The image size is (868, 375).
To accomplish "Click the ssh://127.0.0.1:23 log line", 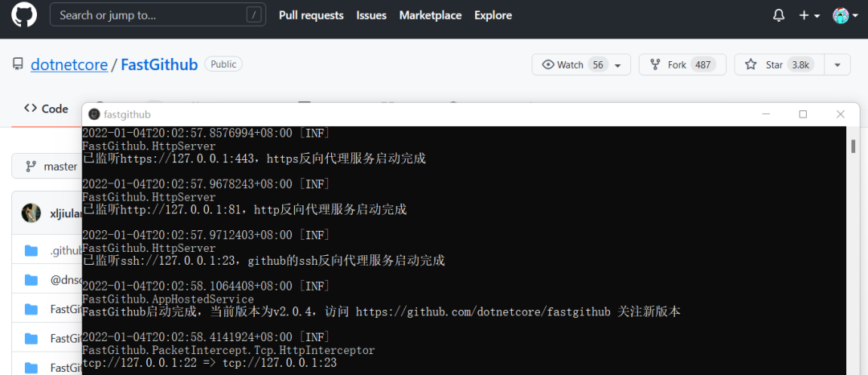I will [264, 261].
